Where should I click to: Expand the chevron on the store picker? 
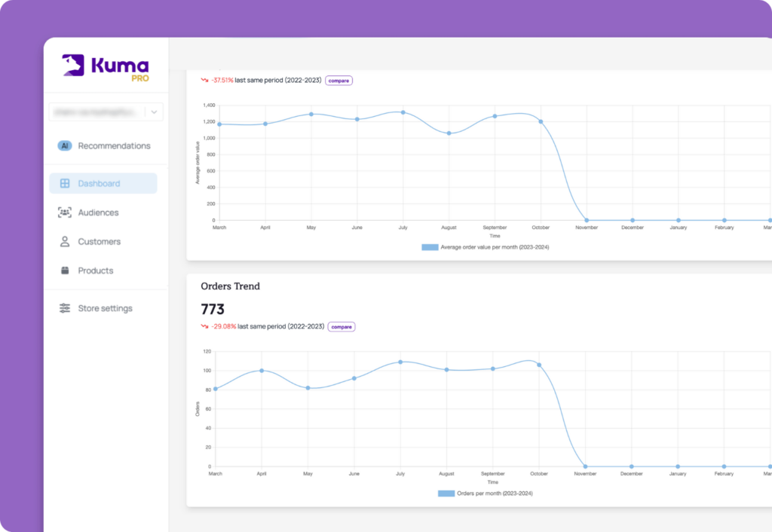pos(153,112)
